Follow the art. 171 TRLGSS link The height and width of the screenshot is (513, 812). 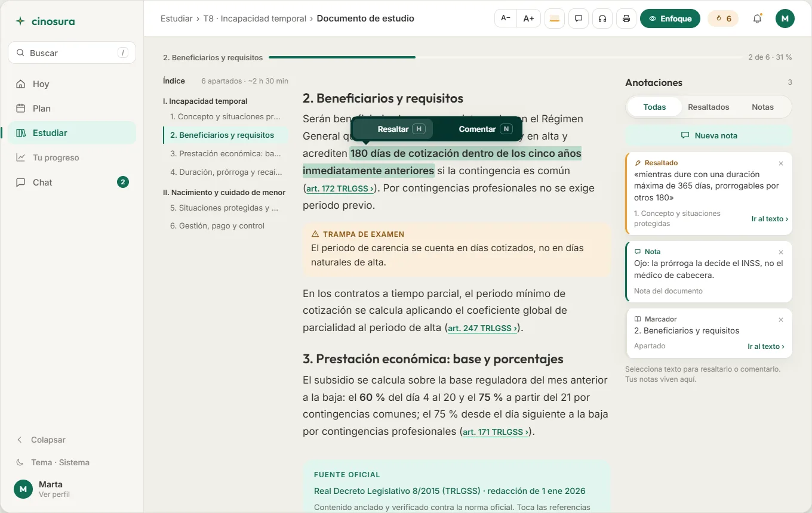496,432
